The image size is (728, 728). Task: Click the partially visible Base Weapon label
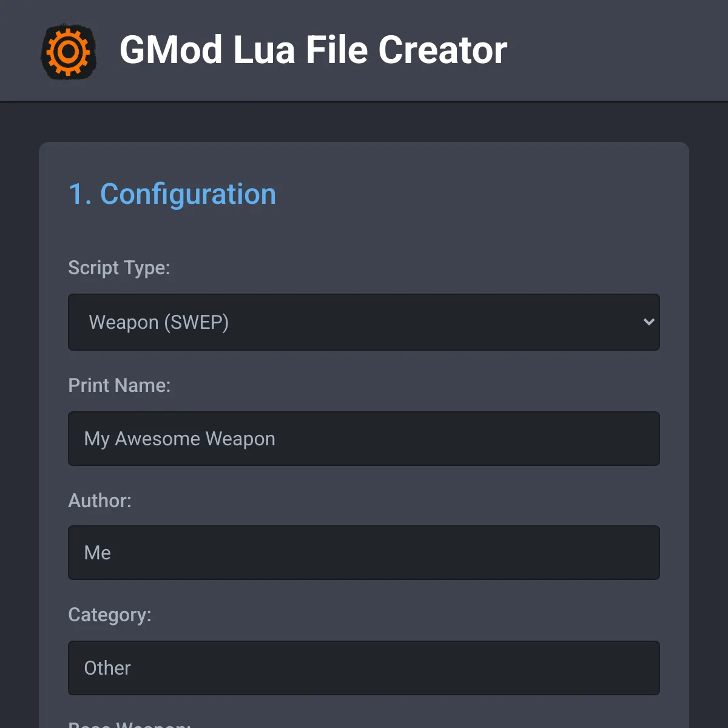click(x=129, y=724)
